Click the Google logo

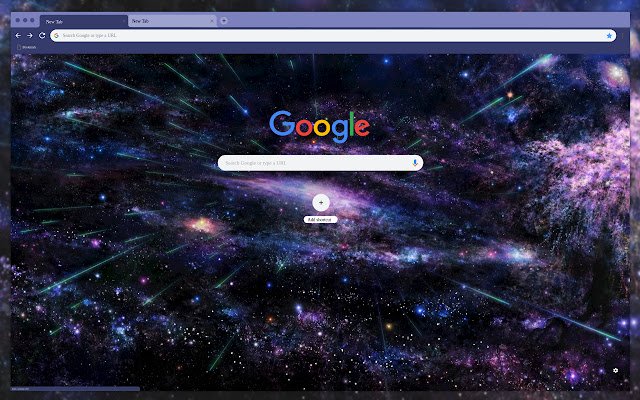pos(320,126)
